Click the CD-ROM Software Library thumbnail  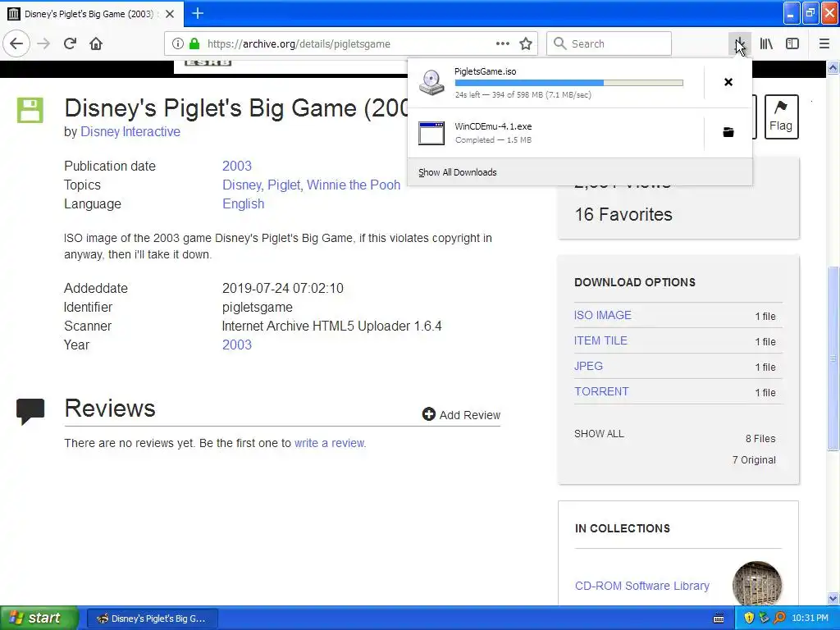point(757,583)
